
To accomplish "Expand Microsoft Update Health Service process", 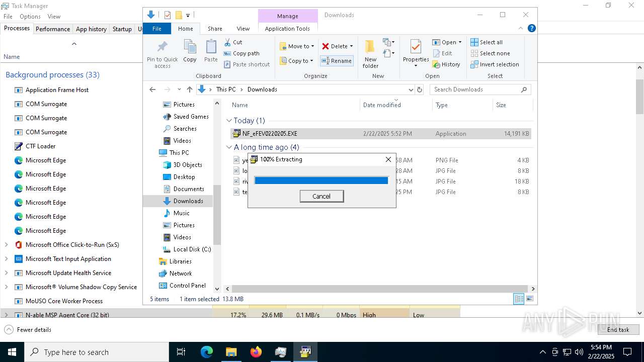I will (x=6, y=273).
